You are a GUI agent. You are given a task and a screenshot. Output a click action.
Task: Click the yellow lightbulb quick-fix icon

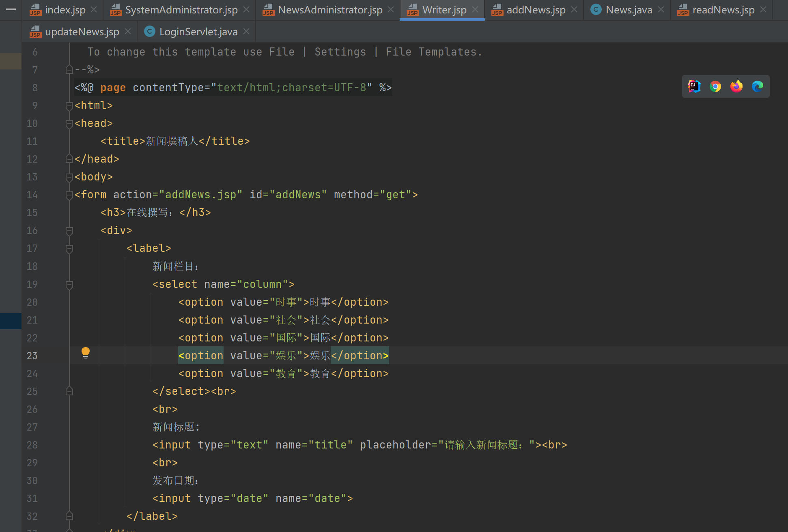(86, 353)
